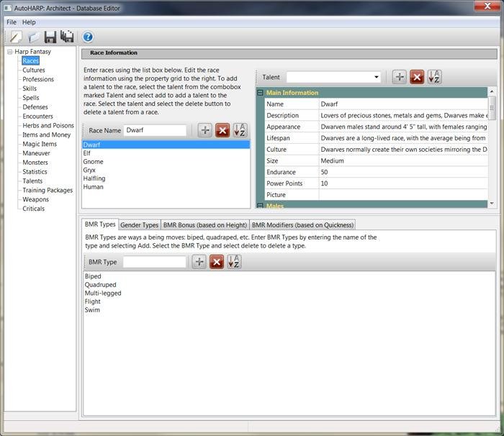Select Dwarf in the race list
The image size is (504, 436).
pos(166,145)
